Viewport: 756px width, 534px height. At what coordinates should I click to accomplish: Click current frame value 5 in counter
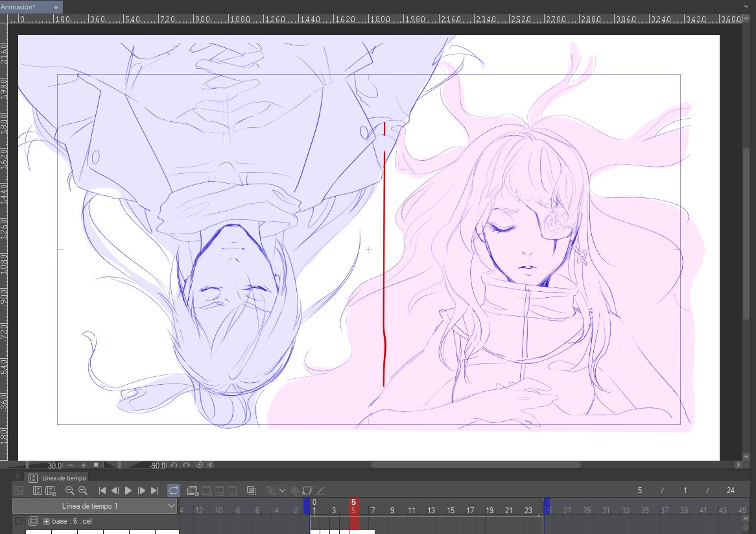pos(640,490)
